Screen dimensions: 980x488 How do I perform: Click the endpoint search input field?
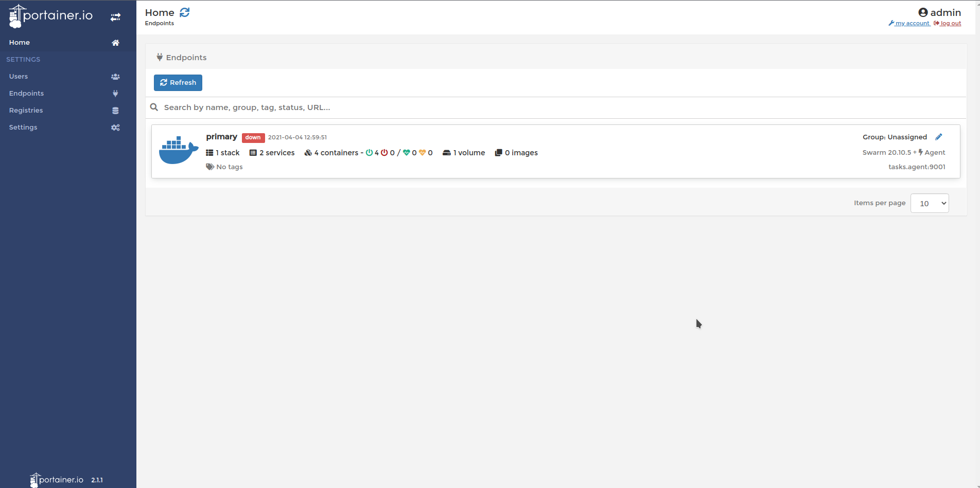(360, 107)
